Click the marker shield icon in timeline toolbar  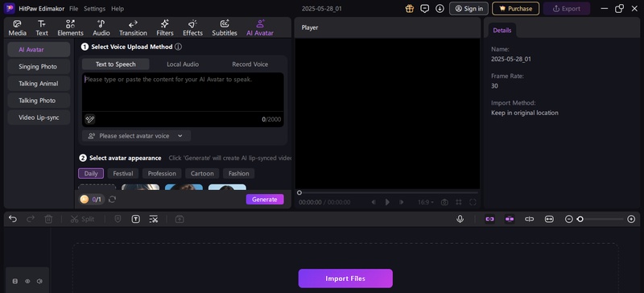(118, 219)
